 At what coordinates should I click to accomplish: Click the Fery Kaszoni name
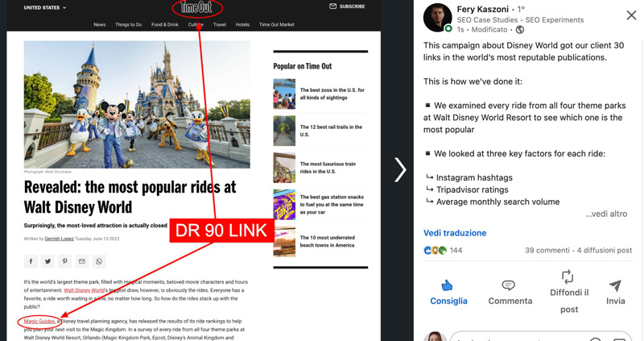tap(482, 9)
